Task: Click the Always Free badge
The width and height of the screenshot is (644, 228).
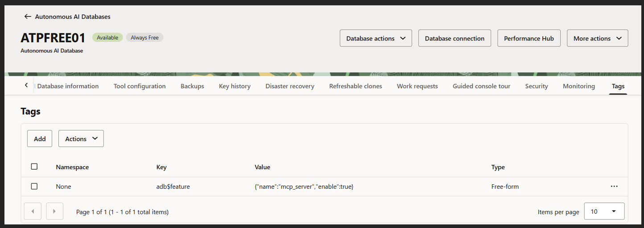Action: click(144, 38)
